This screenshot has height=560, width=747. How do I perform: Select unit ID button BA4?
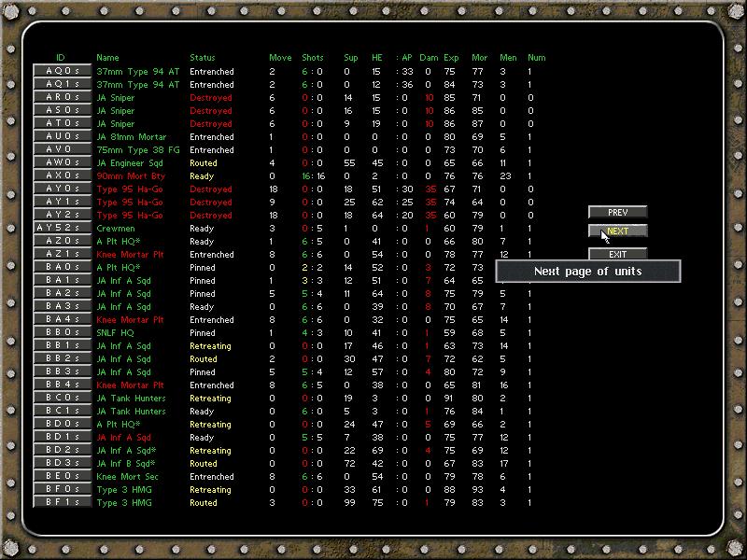[x=63, y=319]
